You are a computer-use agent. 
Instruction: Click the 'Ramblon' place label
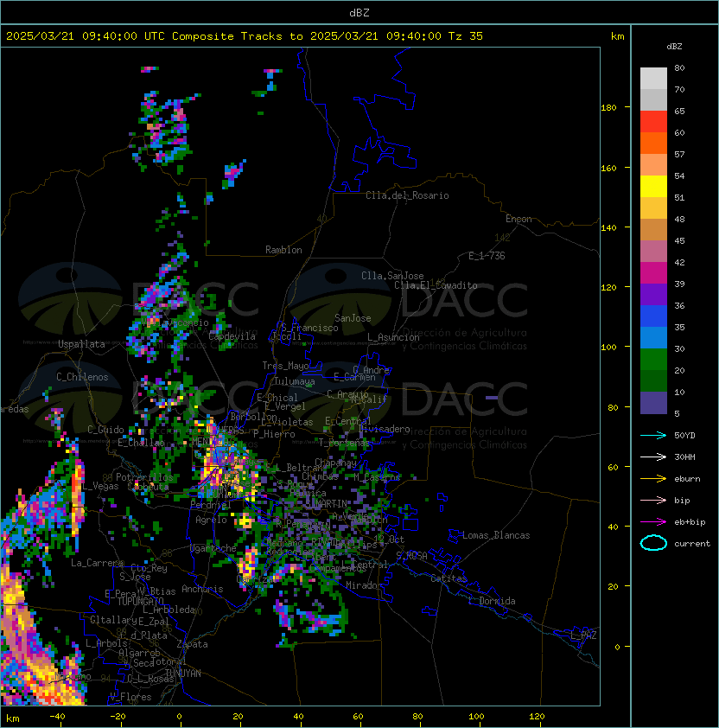(283, 250)
